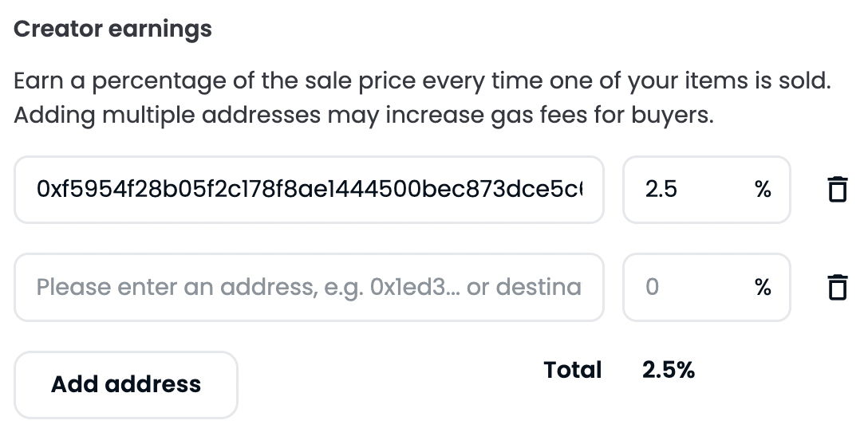Viewport: 868px width, 440px height.
Task: Click percent symbol beside the 0 value
Action: tap(763, 287)
